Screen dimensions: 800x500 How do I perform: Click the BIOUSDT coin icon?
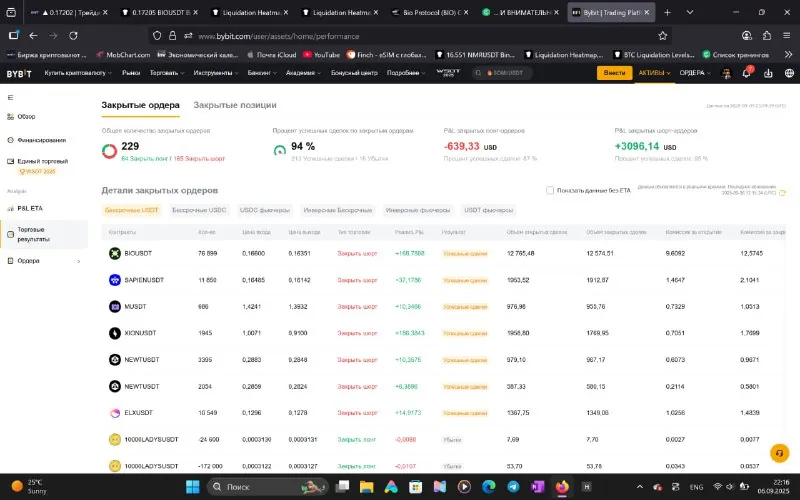tap(115, 253)
